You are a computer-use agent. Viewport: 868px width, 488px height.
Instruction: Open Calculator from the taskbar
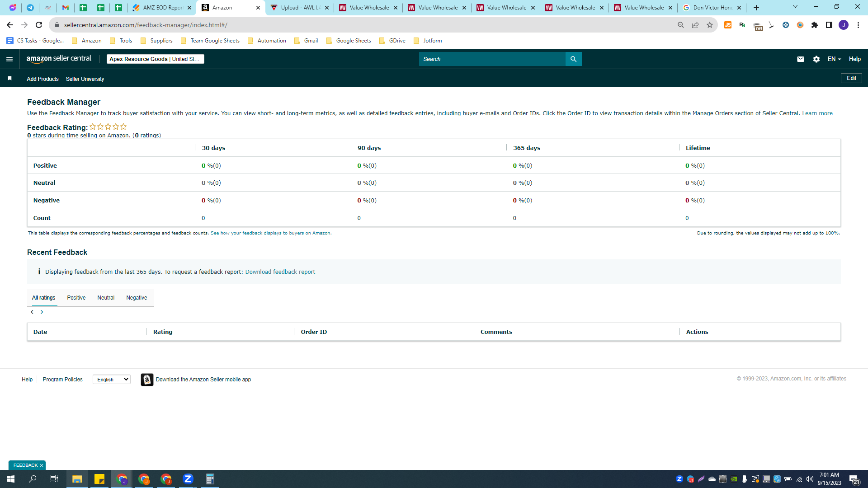210,479
